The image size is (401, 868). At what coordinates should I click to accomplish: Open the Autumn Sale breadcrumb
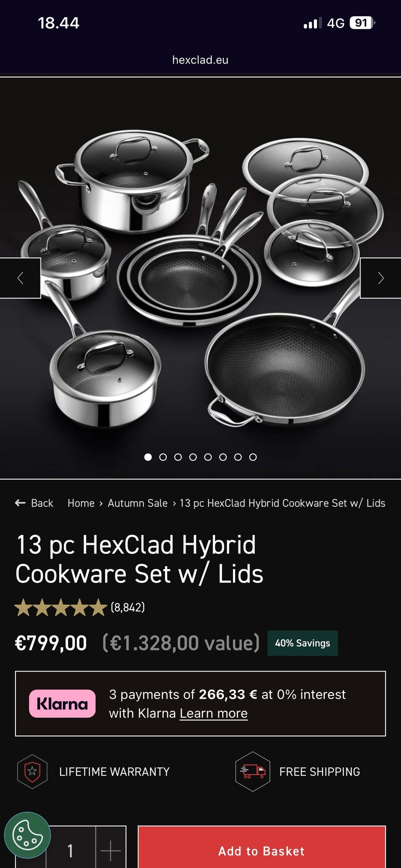137,503
